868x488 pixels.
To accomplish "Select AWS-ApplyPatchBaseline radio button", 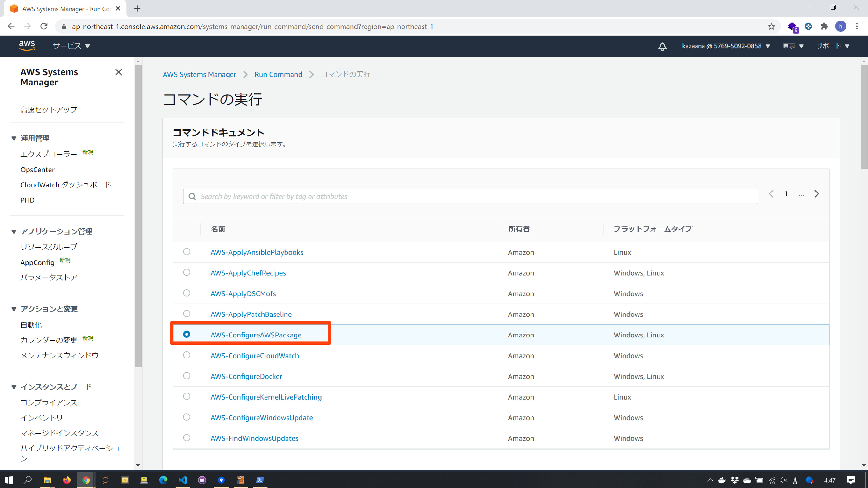I will tap(187, 314).
